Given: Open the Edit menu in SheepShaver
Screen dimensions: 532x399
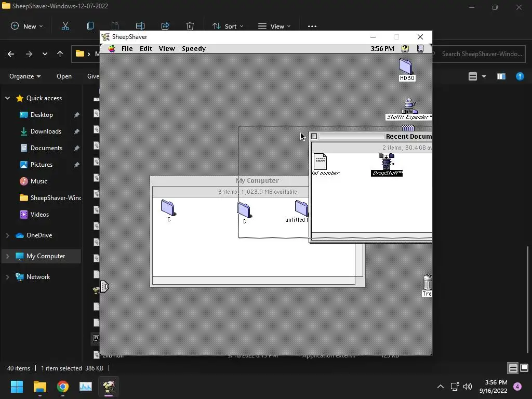Looking at the screenshot, I should pos(146,48).
